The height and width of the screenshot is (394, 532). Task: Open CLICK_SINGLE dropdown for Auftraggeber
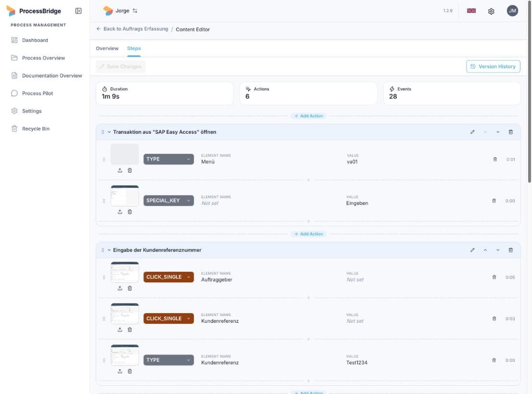coord(169,277)
